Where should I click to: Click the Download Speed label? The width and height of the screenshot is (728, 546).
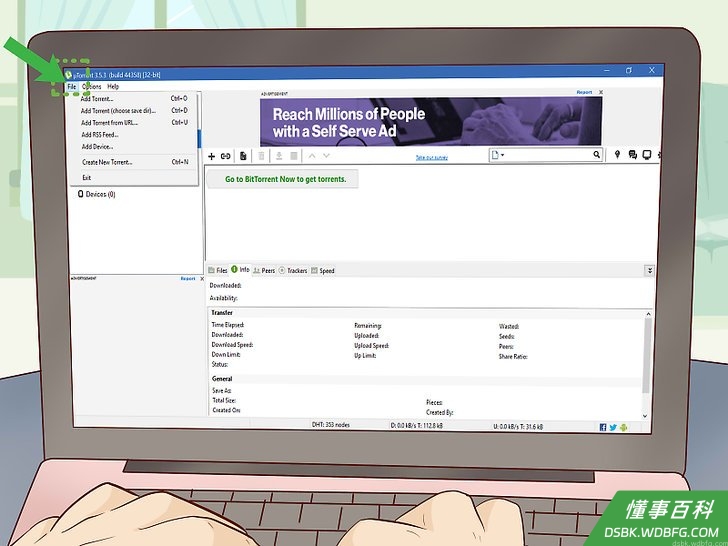(232, 345)
